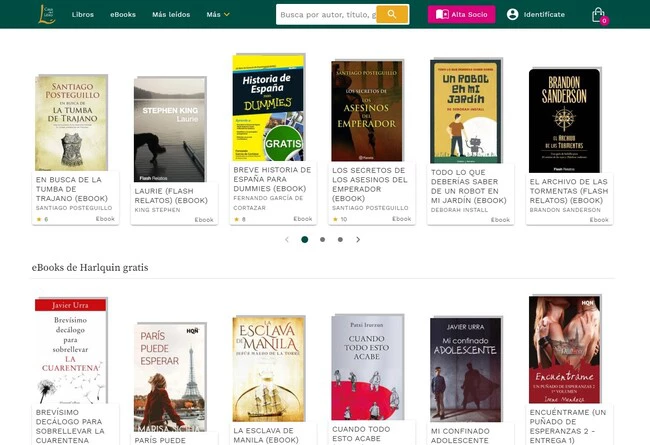Click title BREVÍSIMO DECÁLOGO PARA SOBRELLEVAR LA CUARENTENA
This screenshot has height=445, width=650.
70,426
